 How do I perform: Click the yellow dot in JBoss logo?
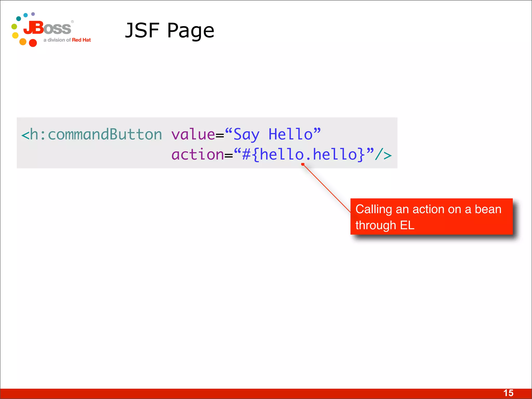click(15, 35)
